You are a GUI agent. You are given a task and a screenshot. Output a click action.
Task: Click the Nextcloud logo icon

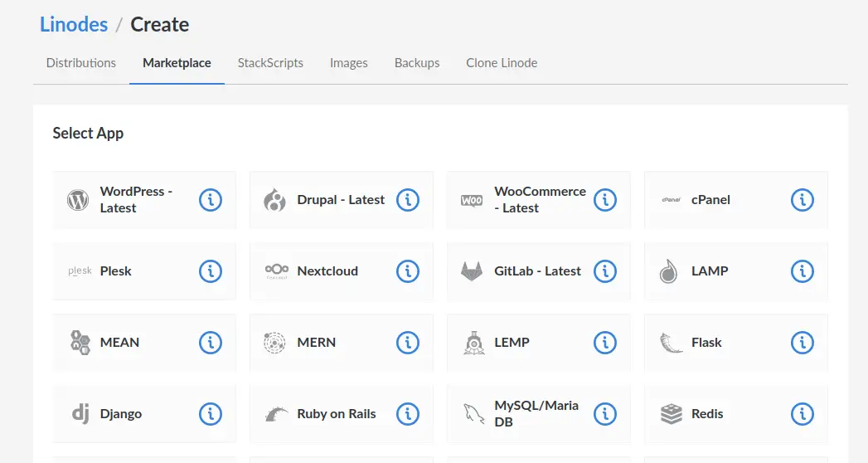coord(277,270)
